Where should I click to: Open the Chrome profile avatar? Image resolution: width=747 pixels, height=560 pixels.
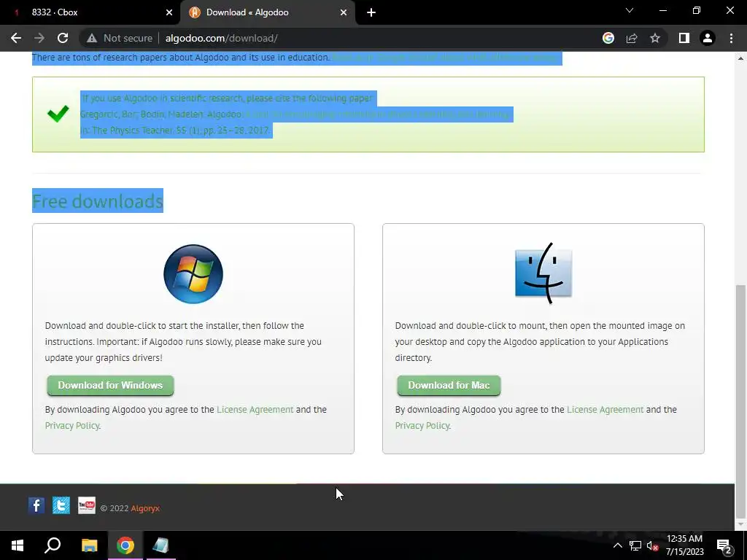coord(708,38)
